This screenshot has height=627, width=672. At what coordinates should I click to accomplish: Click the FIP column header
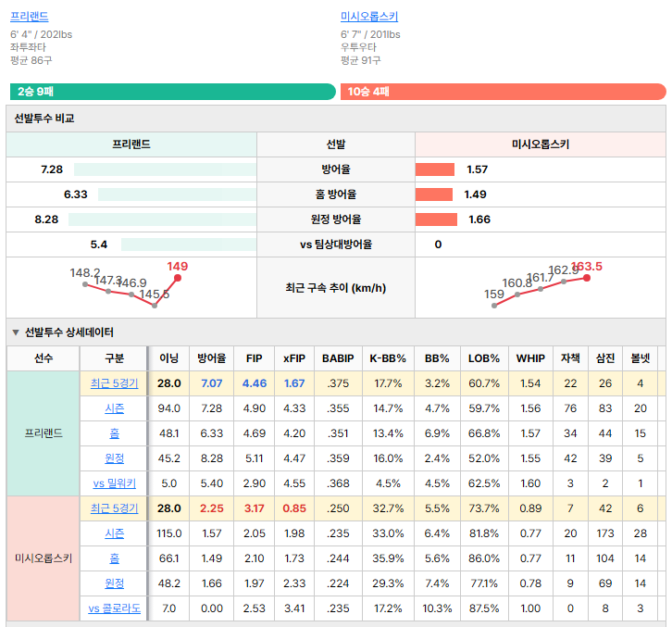click(x=255, y=358)
